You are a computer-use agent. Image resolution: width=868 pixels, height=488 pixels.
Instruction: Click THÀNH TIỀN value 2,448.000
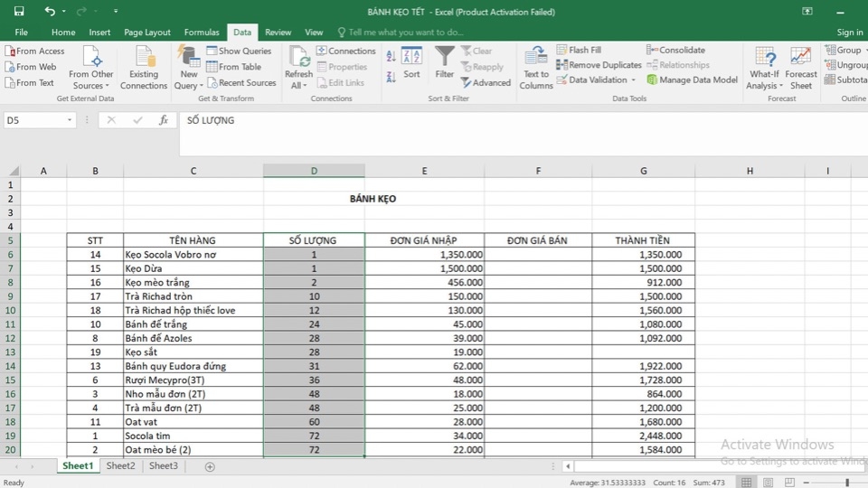point(643,436)
